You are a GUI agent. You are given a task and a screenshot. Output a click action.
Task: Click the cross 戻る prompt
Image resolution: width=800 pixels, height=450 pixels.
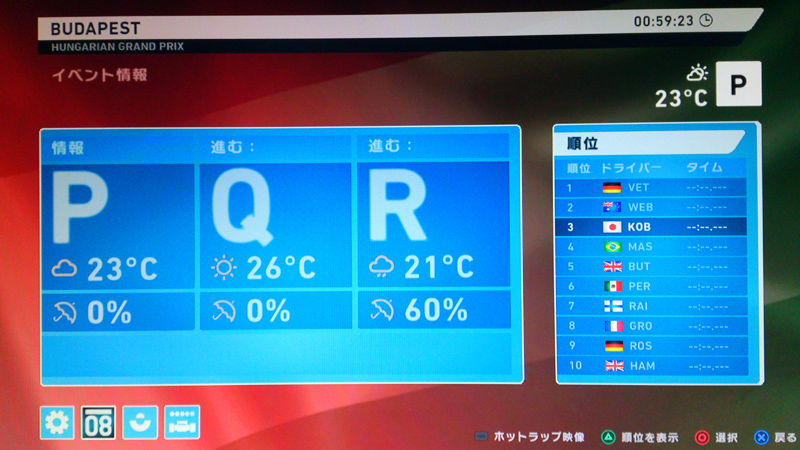click(x=776, y=438)
